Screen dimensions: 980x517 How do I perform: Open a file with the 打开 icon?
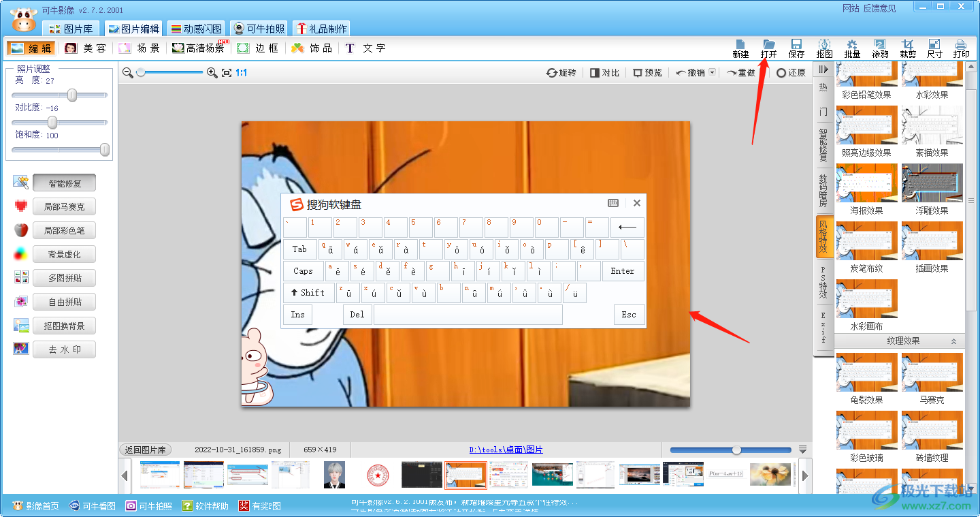(x=769, y=48)
